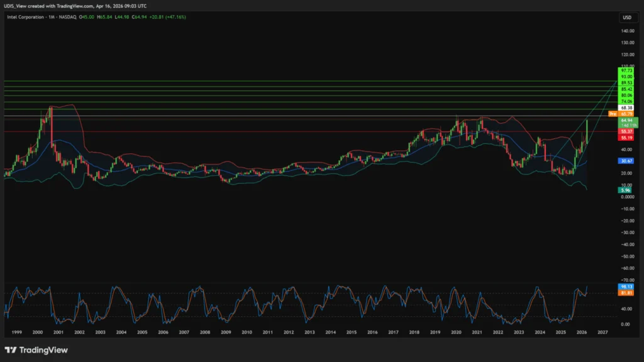Screen dimensions: 644x362
Task: Click 130.00 on the price axis
Action: click(628, 43)
